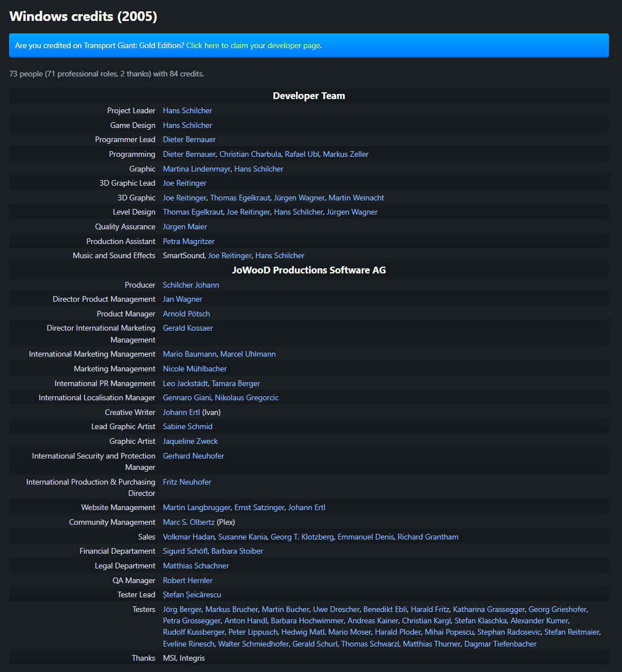Open tester Stefan Reitmaier's page
Viewport: 622px width, 672px height.
572,632
